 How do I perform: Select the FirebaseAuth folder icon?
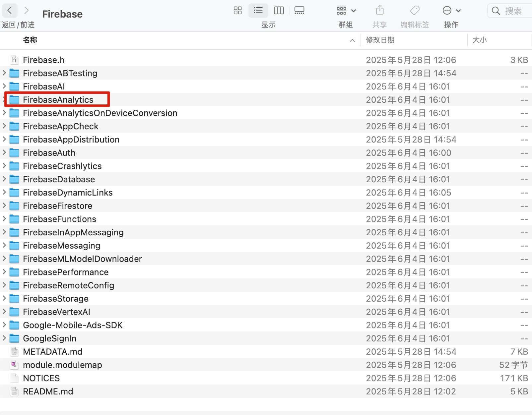[x=14, y=153]
